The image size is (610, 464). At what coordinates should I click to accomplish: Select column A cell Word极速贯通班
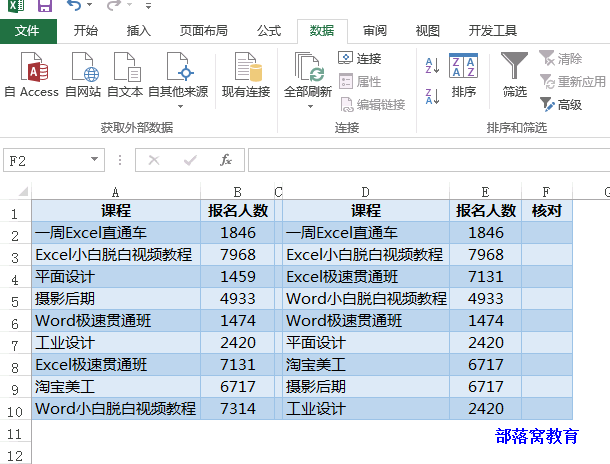coord(116,320)
